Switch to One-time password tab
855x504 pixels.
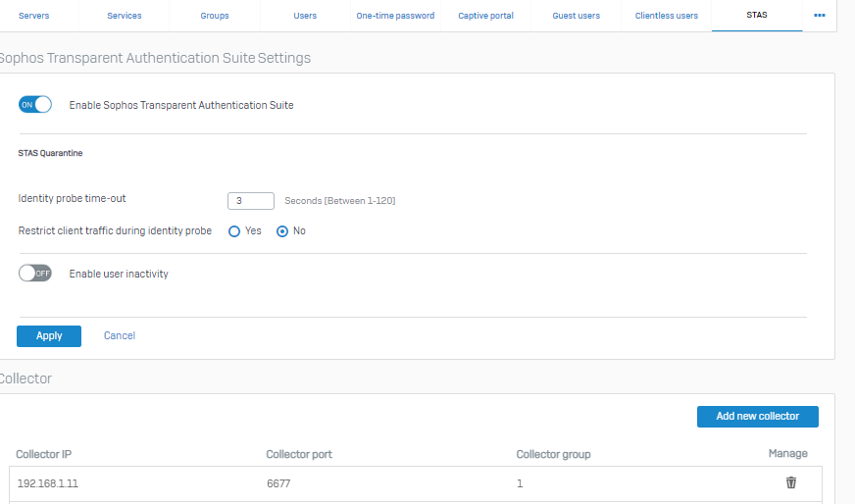click(395, 16)
